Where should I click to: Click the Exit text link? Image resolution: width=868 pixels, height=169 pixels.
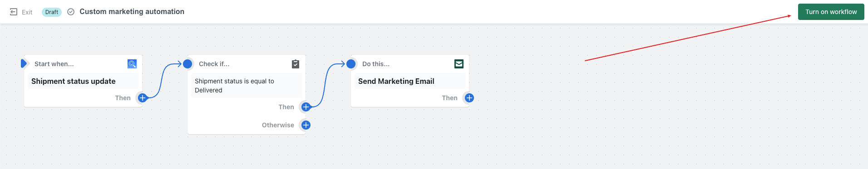(27, 12)
